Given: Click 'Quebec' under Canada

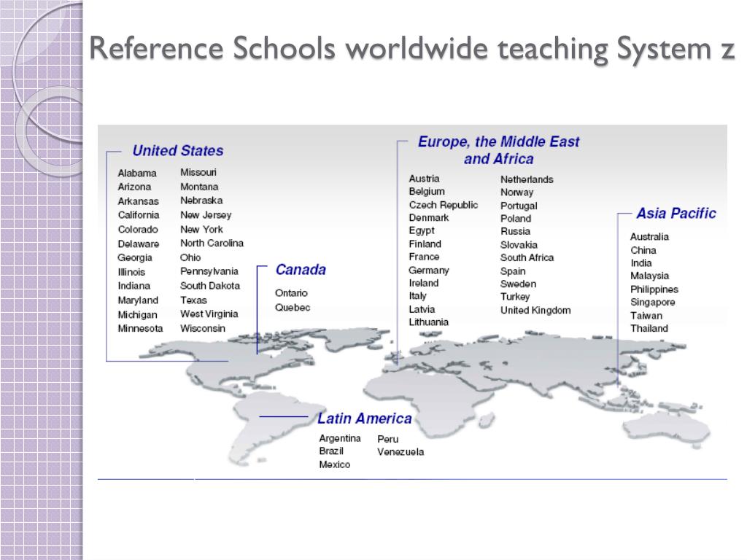Looking at the screenshot, I should pos(293,307).
